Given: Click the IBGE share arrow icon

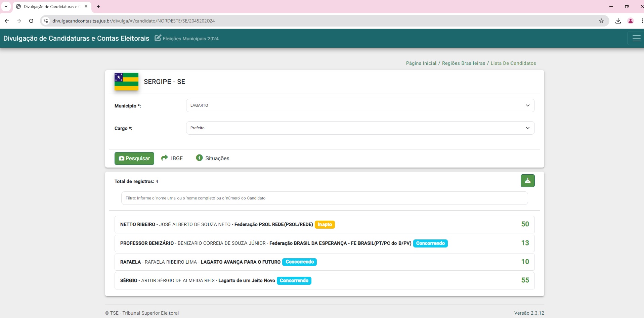Looking at the screenshot, I should point(164,158).
